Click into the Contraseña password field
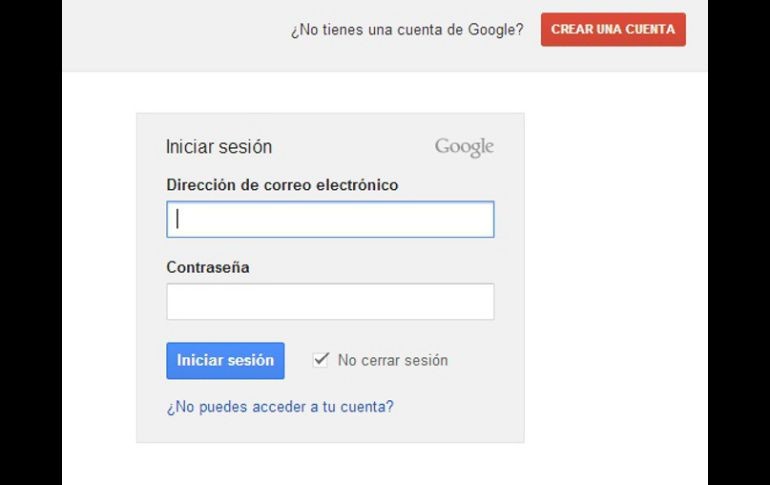The image size is (770, 485). [330, 301]
